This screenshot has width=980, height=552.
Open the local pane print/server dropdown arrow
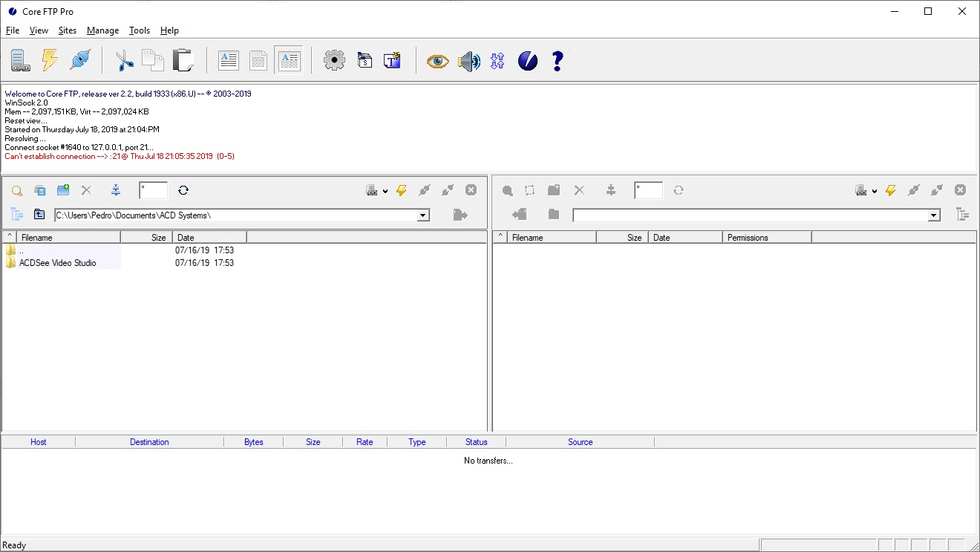pos(385,192)
